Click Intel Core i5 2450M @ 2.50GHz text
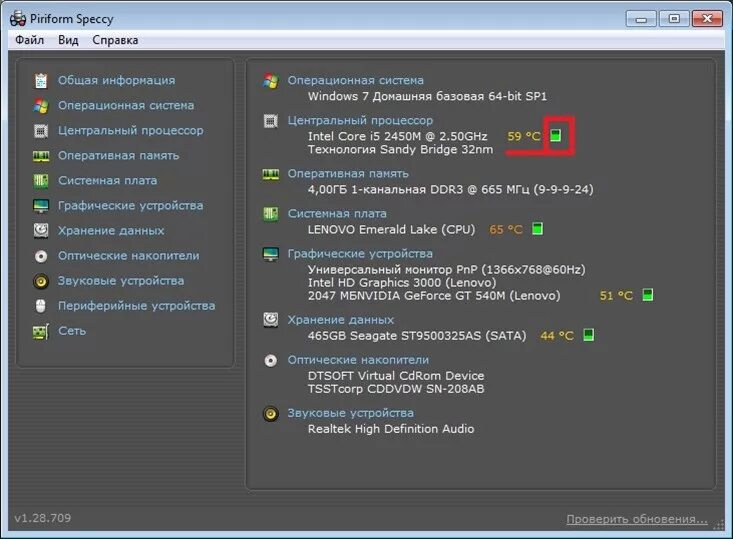The image size is (733, 539). click(397, 136)
